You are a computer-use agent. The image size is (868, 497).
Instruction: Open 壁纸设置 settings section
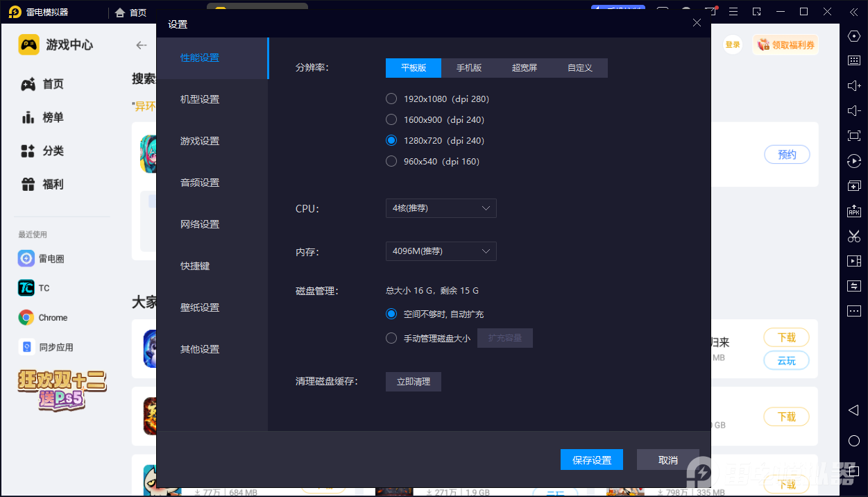point(212,308)
